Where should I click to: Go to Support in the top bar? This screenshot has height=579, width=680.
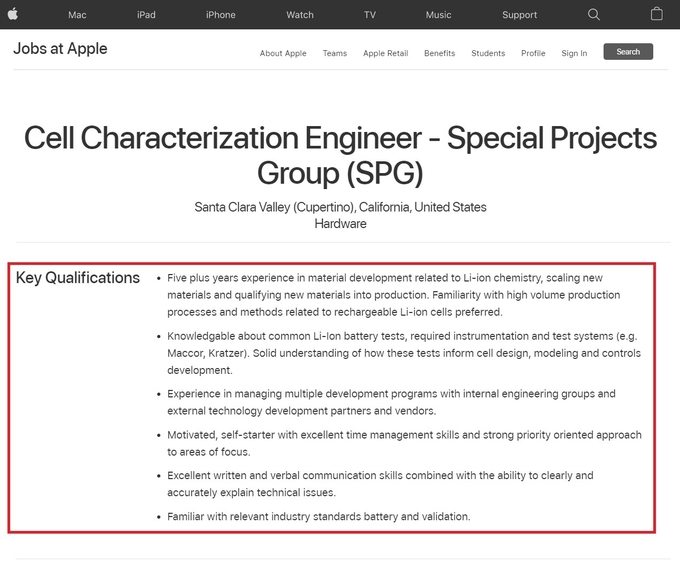pos(520,15)
